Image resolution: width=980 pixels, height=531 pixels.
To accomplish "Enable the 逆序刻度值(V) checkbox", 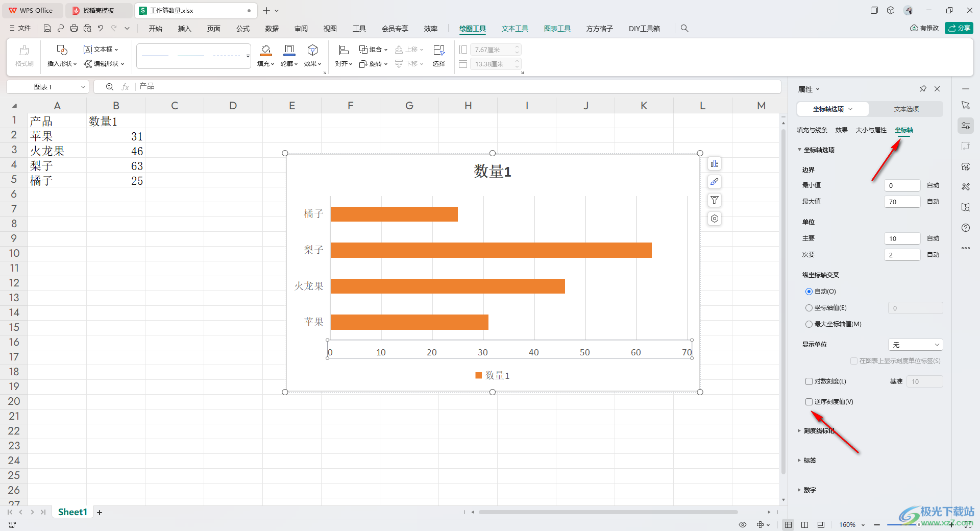I will click(x=809, y=402).
